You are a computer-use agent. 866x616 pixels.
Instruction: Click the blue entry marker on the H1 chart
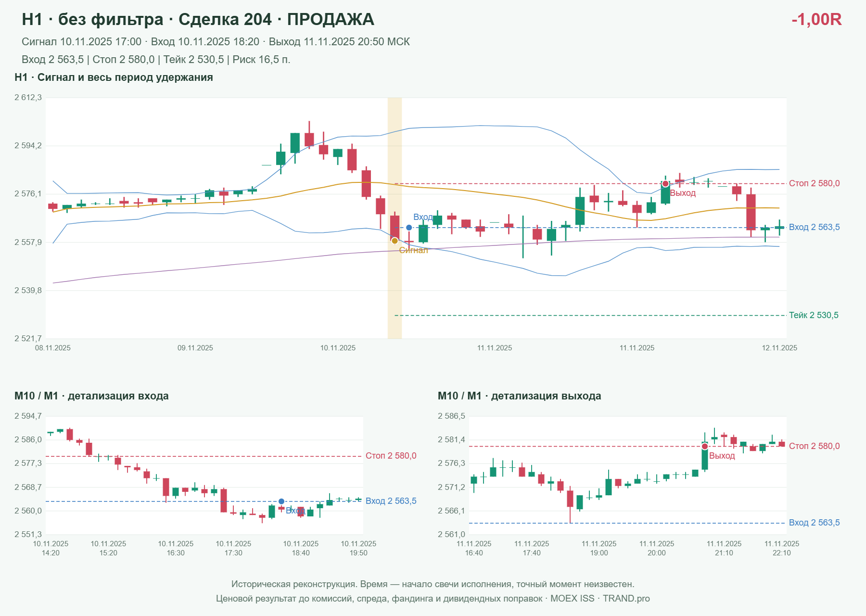[x=409, y=228]
